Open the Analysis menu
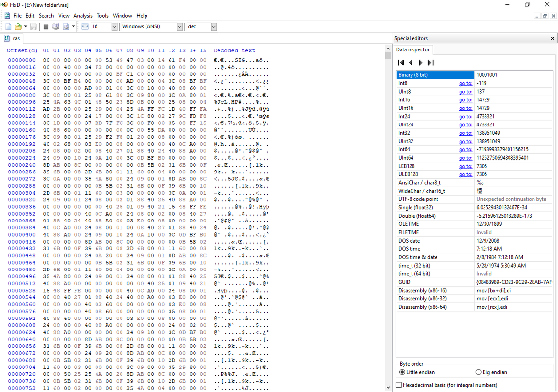The height and width of the screenshot is (392, 558). (83, 16)
